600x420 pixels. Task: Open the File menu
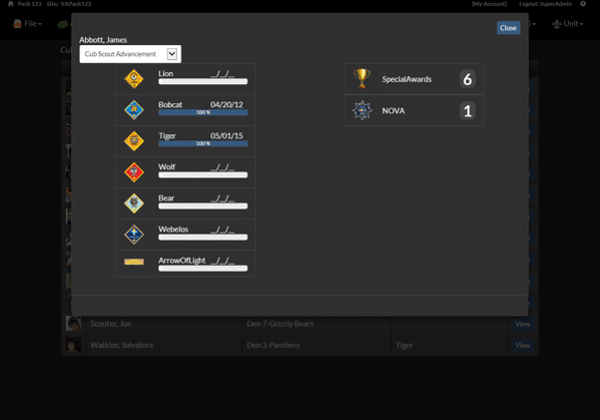click(x=28, y=24)
